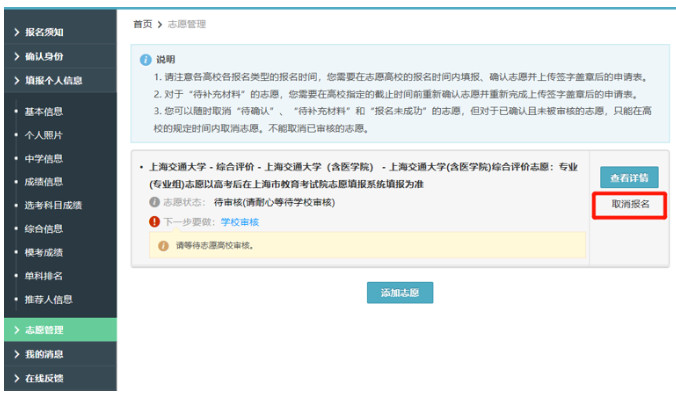
Task: Select 个人照片 in the sidebar
Action: coord(44,135)
